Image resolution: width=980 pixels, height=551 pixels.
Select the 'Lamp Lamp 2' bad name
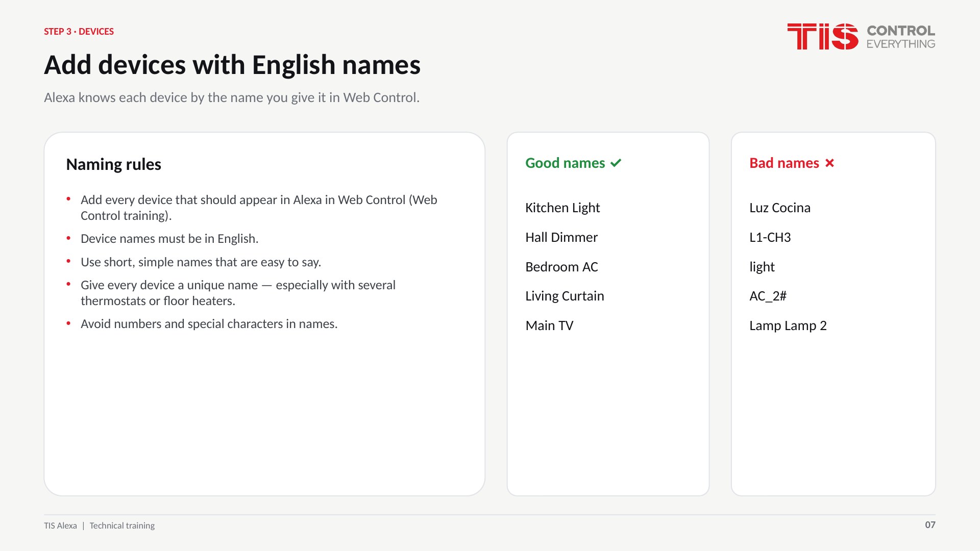pos(788,325)
